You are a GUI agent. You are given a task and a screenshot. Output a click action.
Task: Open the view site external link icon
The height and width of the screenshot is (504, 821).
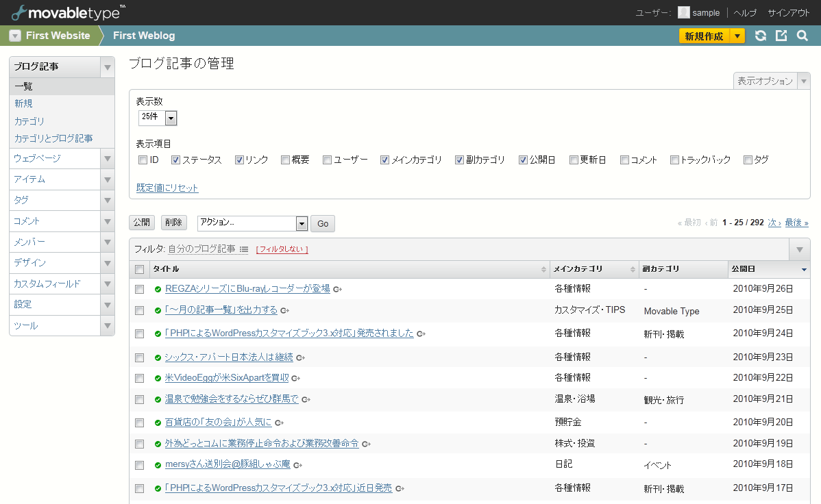click(x=781, y=36)
